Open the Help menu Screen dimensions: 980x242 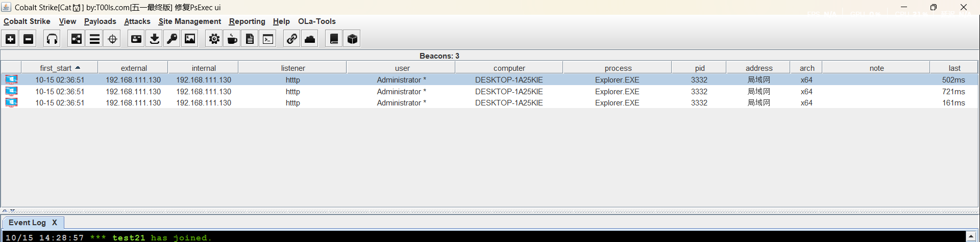[281, 21]
